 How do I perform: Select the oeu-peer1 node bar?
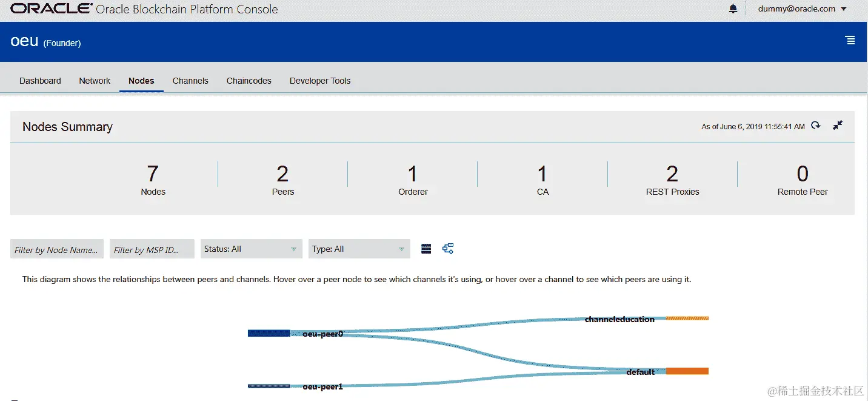[269, 386]
